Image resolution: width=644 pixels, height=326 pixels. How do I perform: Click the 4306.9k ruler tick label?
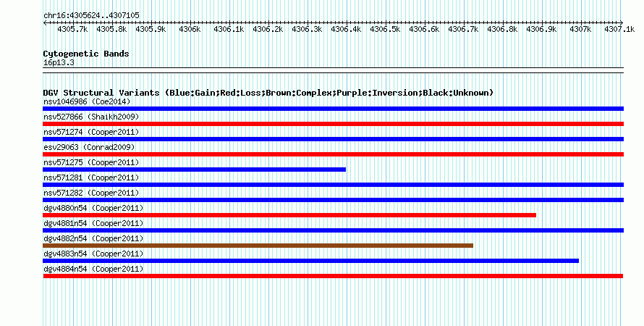(541, 29)
